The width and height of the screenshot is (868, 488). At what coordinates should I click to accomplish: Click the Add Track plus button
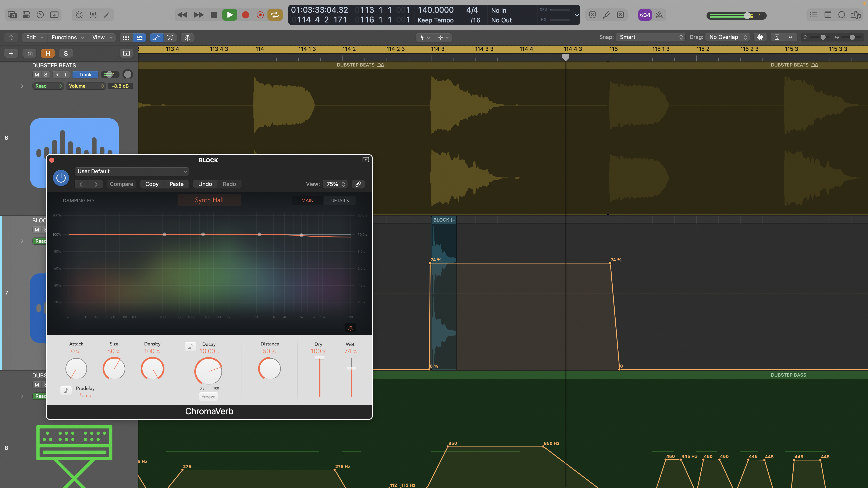11,53
